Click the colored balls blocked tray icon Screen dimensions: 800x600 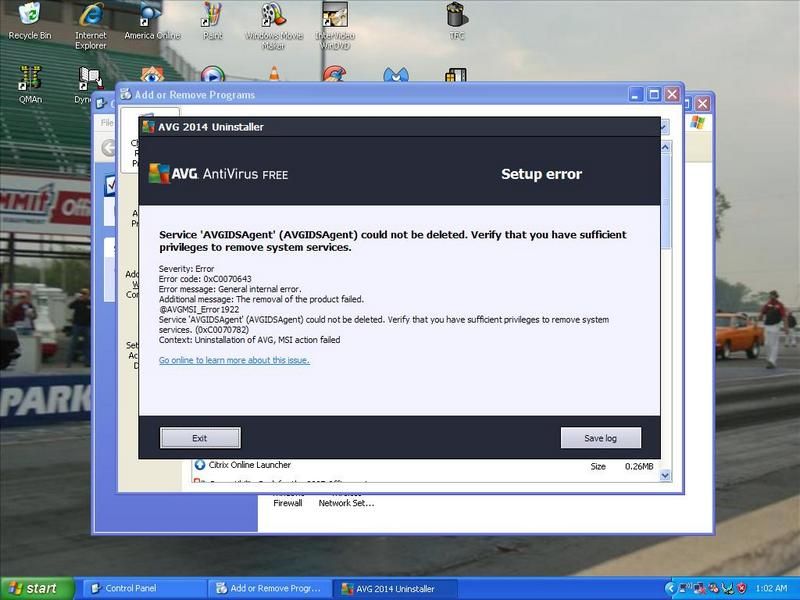(713, 588)
